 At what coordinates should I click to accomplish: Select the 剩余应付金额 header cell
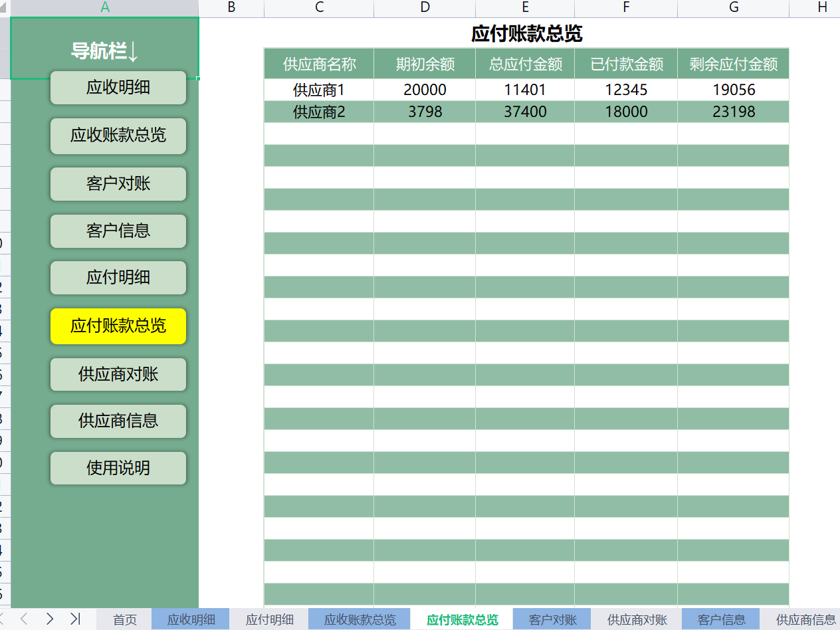pyautogui.click(x=733, y=63)
